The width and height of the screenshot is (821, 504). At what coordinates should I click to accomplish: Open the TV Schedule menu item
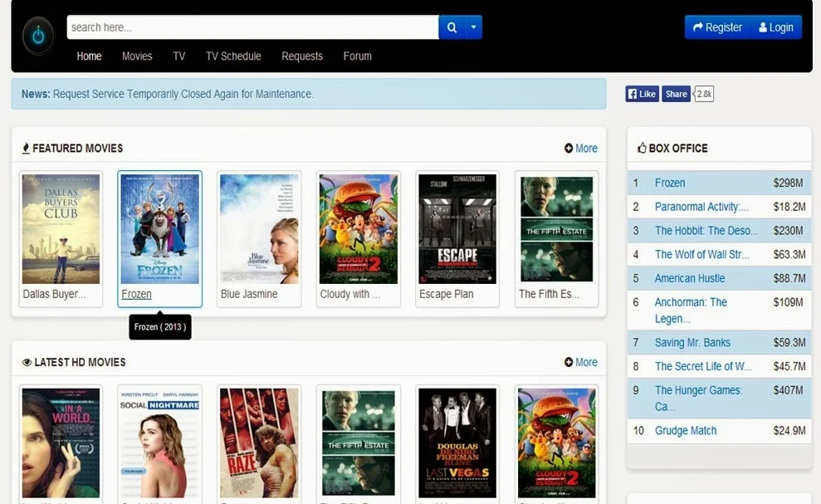tap(233, 56)
